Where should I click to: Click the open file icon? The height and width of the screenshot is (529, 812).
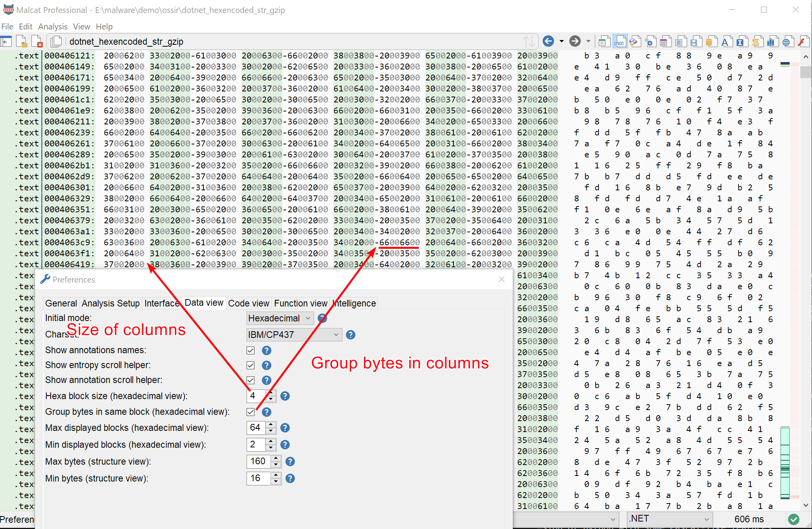click(22, 41)
